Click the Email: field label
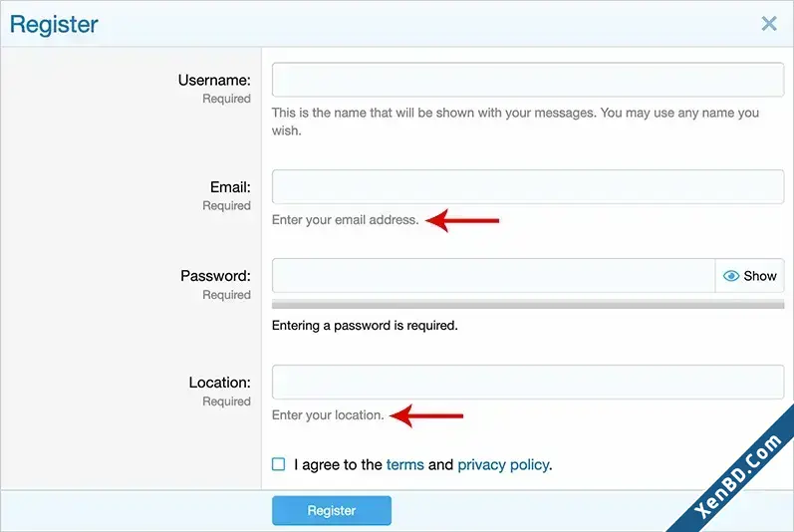 tap(230, 187)
